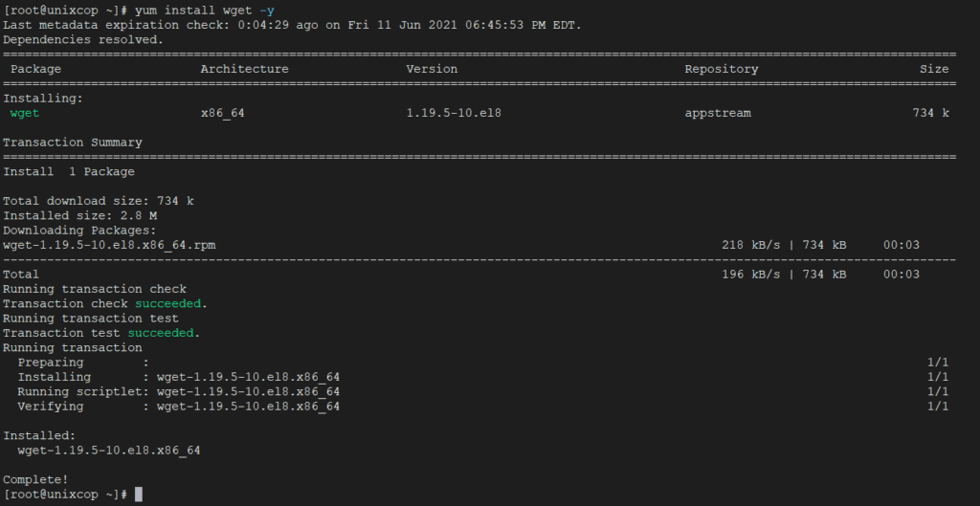The width and height of the screenshot is (980, 506).
Task: Click the "Transaction Summary" heading
Action: pos(73,143)
